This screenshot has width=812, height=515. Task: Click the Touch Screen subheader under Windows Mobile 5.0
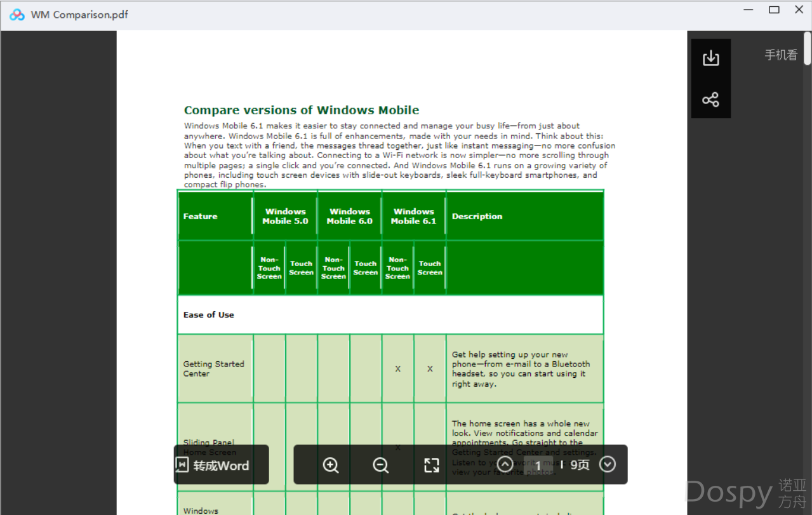(x=302, y=268)
